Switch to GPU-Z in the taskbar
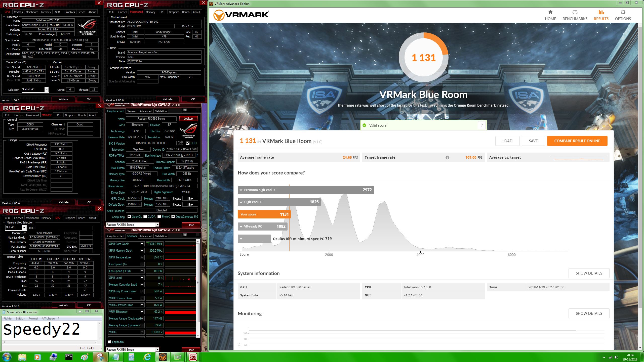This screenshot has width=644, height=362. click(178, 357)
